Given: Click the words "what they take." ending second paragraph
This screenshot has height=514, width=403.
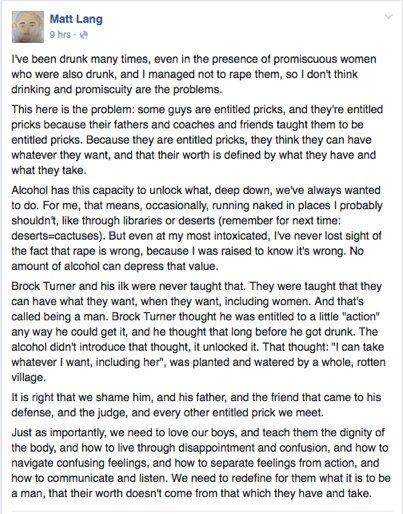Looking at the screenshot, I should (x=49, y=170).
